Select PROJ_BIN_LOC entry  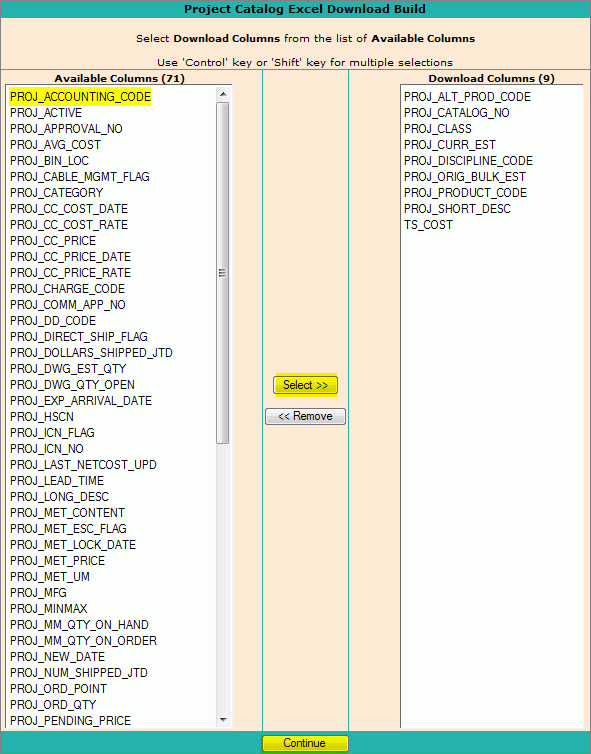coord(50,161)
